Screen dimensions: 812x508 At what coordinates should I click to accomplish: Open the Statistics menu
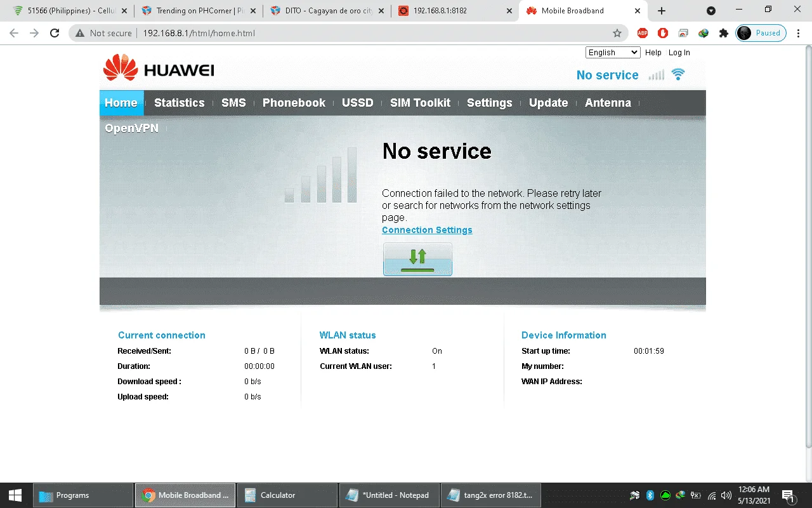click(x=180, y=103)
